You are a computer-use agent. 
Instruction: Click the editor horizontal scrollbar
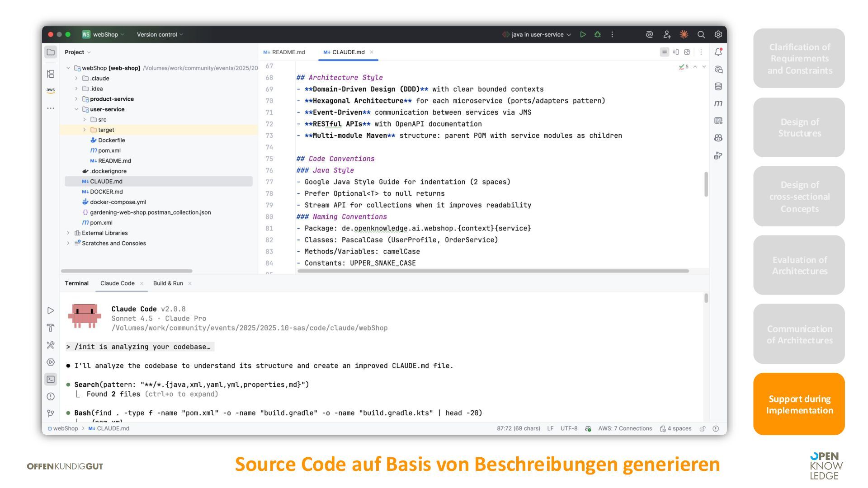(x=493, y=271)
